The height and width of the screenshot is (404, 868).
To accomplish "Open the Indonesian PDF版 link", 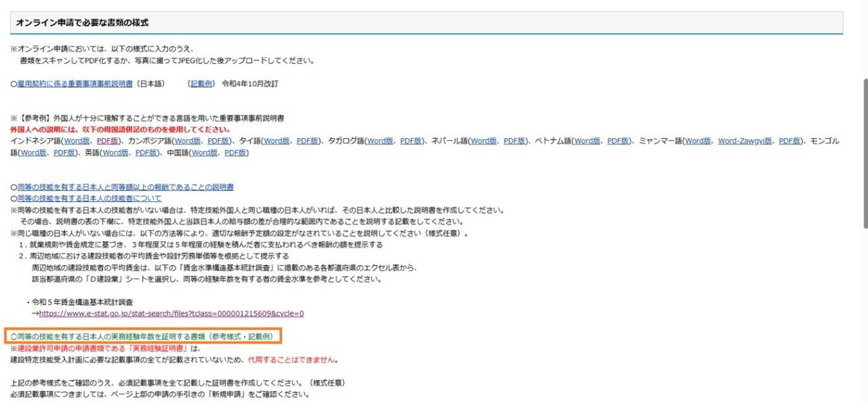I will point(108,141).
